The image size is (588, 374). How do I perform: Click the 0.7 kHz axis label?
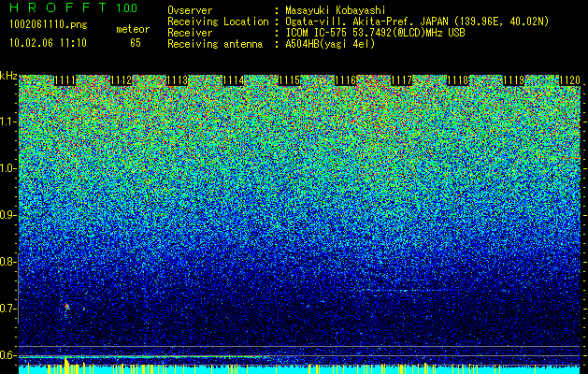tap(7, 309)
